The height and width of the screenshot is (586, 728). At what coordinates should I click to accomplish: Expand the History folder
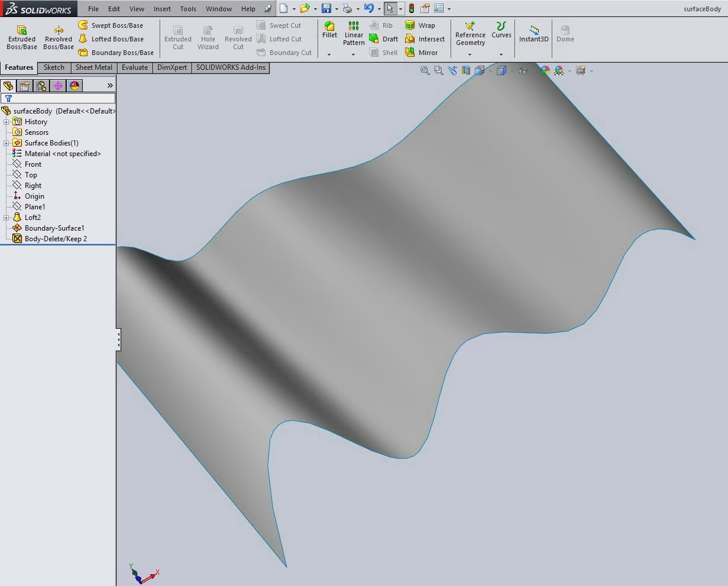(x=6, y=122)
